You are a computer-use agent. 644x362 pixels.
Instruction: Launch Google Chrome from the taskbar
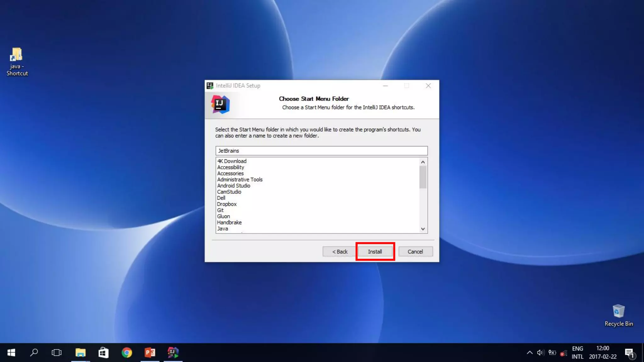pyautogui.click(x=127, y=353)
